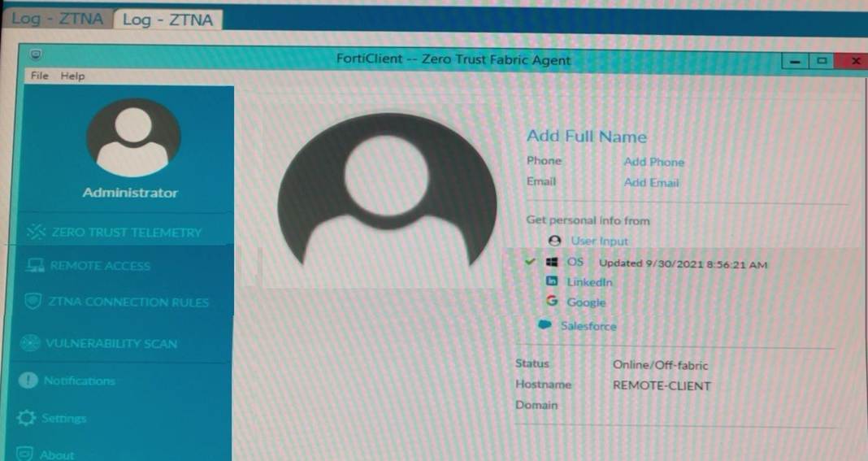Select OS as personal info source
868x461 pixels.
click(x=575, y=263)
